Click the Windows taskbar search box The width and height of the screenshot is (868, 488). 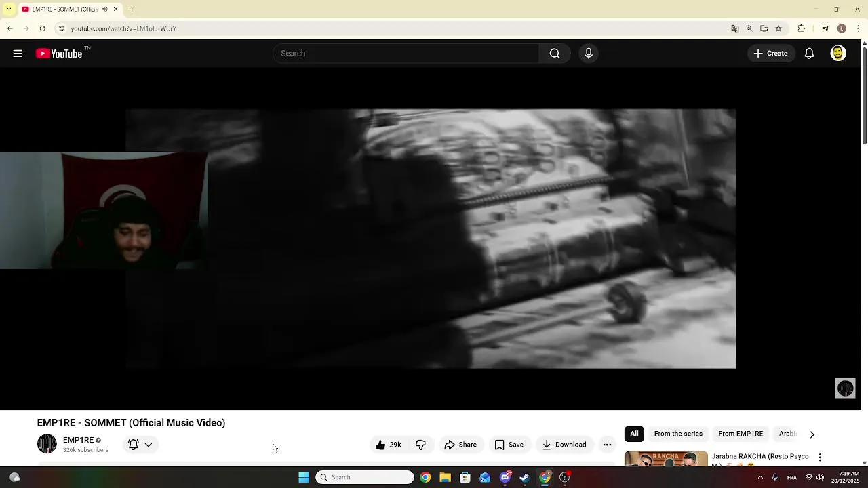[365, 477]
